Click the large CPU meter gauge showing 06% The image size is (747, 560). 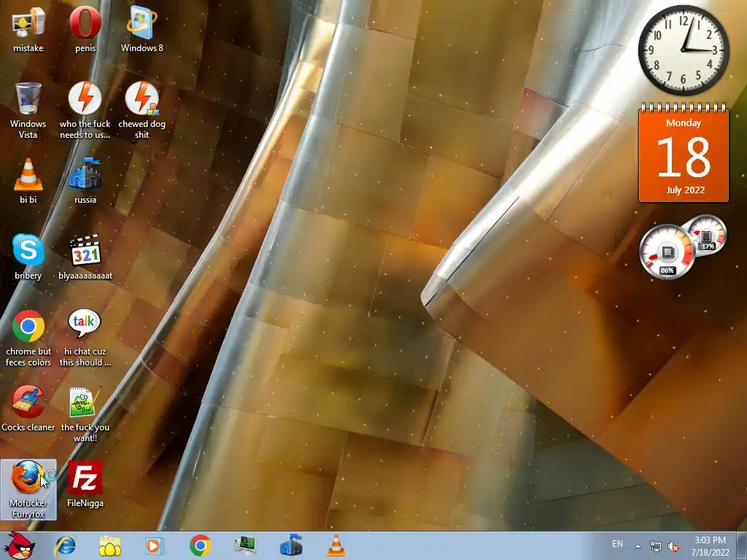pyautogui.click(x=667, y=252)
